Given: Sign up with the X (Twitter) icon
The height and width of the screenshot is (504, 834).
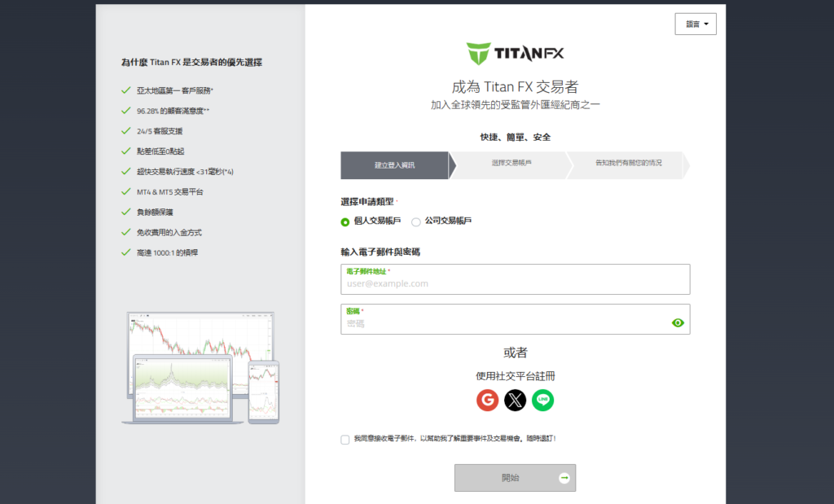Looking at the screenshot, I should point(515,401).
